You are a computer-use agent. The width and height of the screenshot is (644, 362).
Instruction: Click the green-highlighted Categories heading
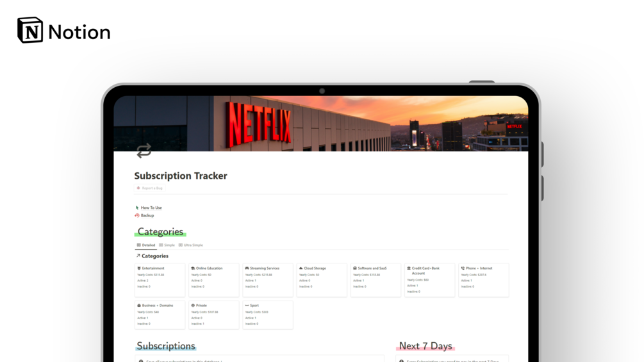tap(160, 231)
